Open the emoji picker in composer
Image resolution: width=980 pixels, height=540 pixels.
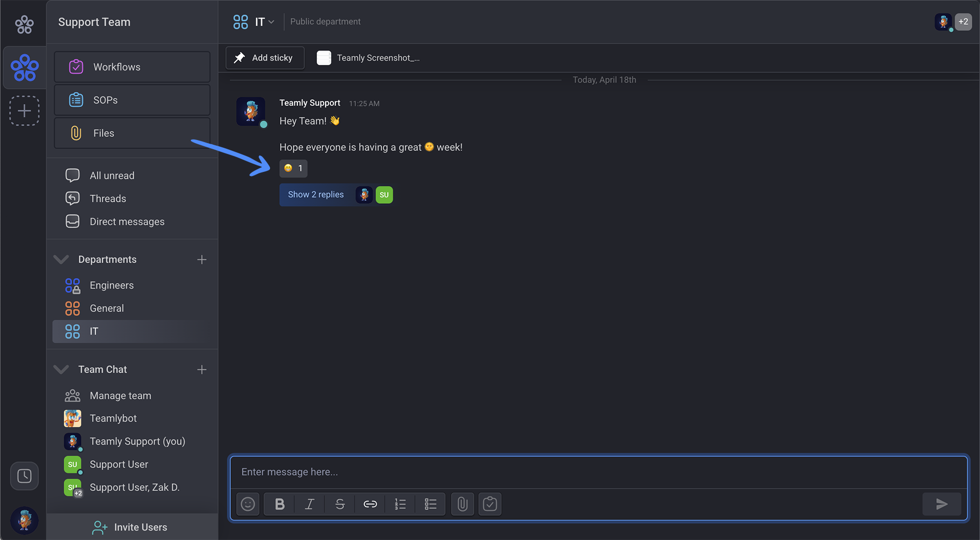click(x=248, y=504)
